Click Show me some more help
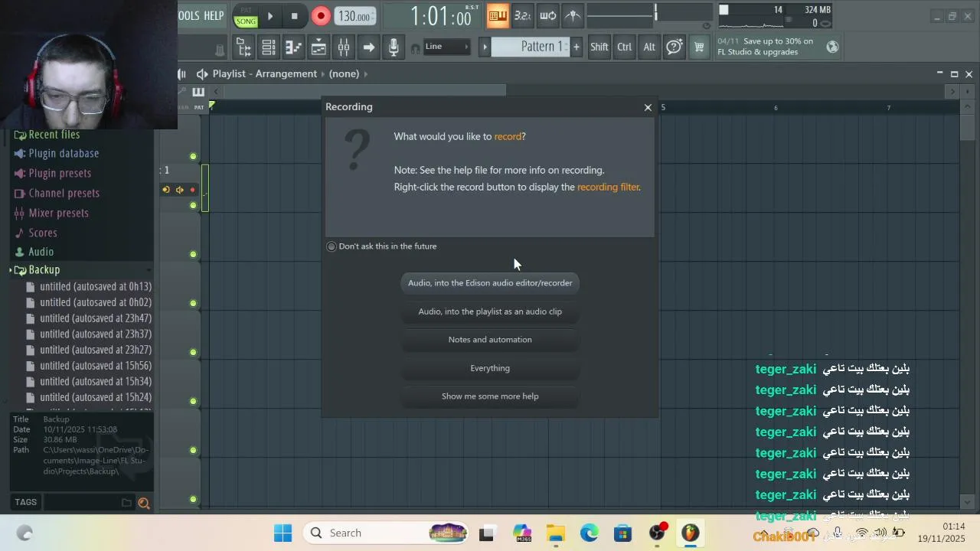Viewport: 980px width, 551px height. [490, 396]
